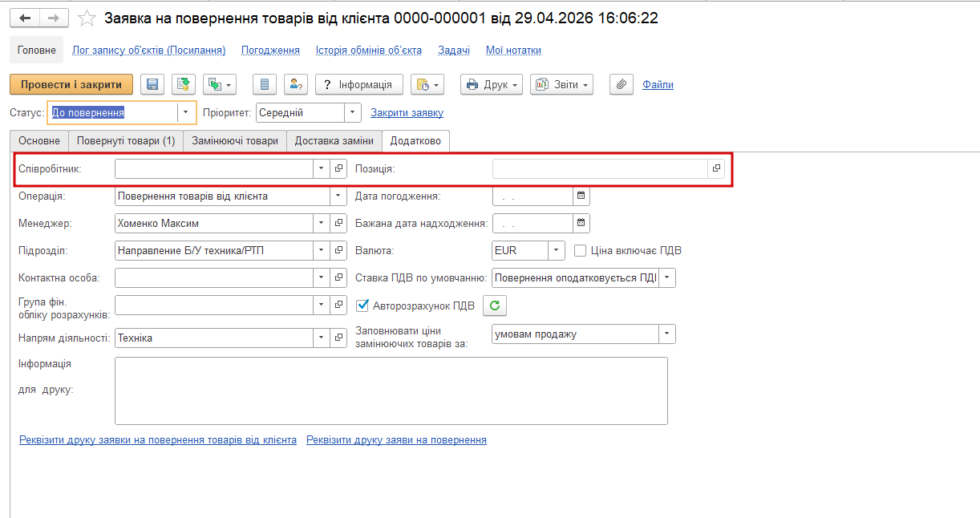Open the Погодження section
Image resolution: width=980 pixels, height=518 pixels.
271,50
